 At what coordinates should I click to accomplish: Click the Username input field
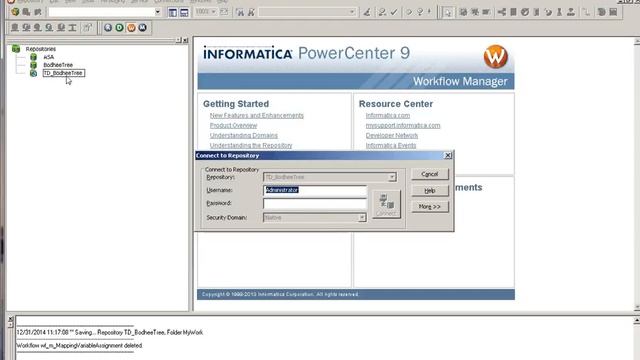coord(315,190)
